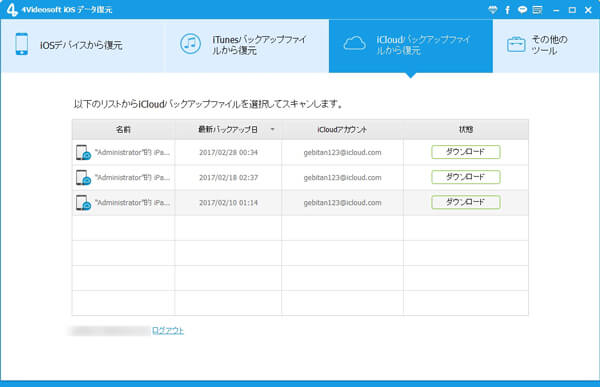Open the その他のツール tab
Image resolution: width=600 pixels, height=387 pixels.
pyautogui.click(x=546, y=46)
